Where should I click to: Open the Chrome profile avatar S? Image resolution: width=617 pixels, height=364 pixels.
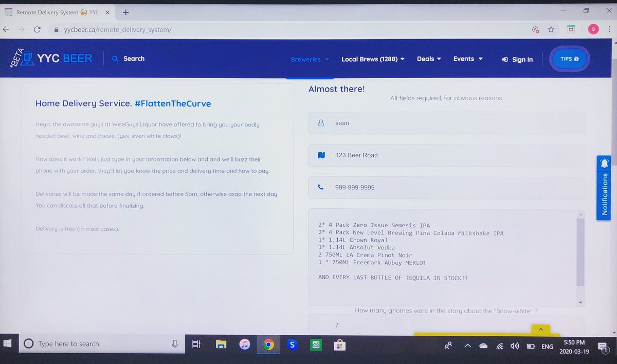[x=593, y=29]
